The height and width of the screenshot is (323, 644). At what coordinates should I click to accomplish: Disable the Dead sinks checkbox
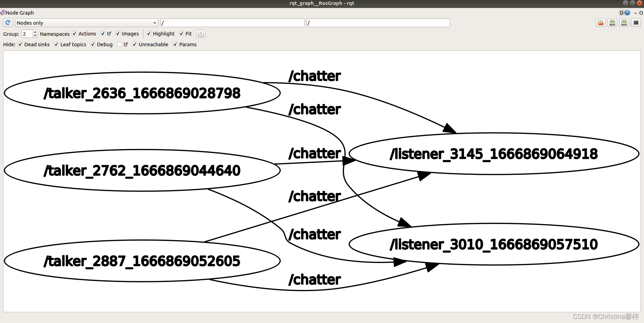click(x=20, y=44)
